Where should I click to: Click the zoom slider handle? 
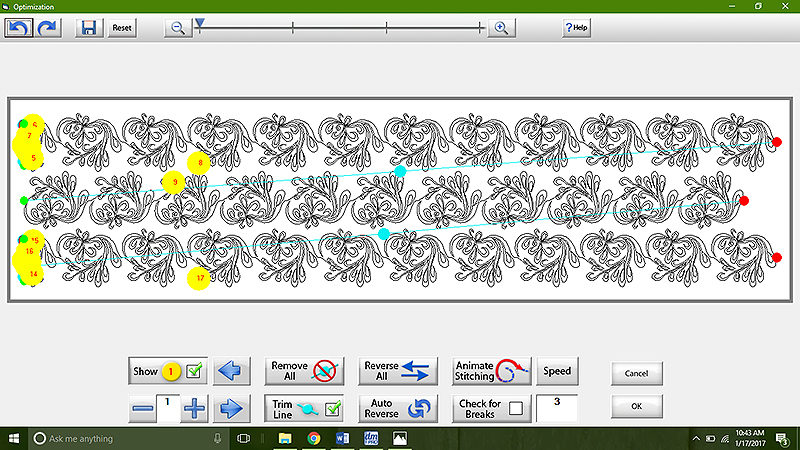tap(199, 22)
